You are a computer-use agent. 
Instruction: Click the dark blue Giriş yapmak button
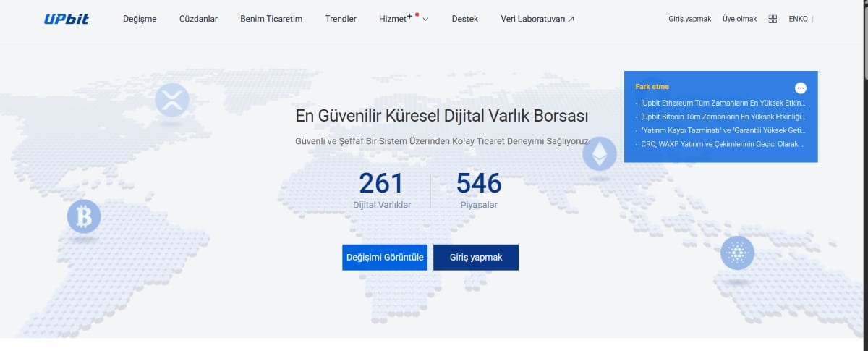pyautogui.click(x=476, y=258)
